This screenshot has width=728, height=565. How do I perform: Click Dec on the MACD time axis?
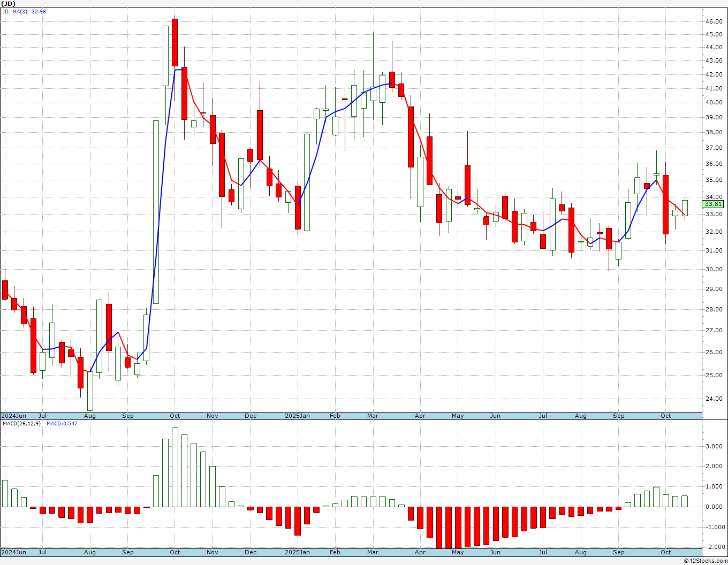pyautogui.click(x=251, y=552)
